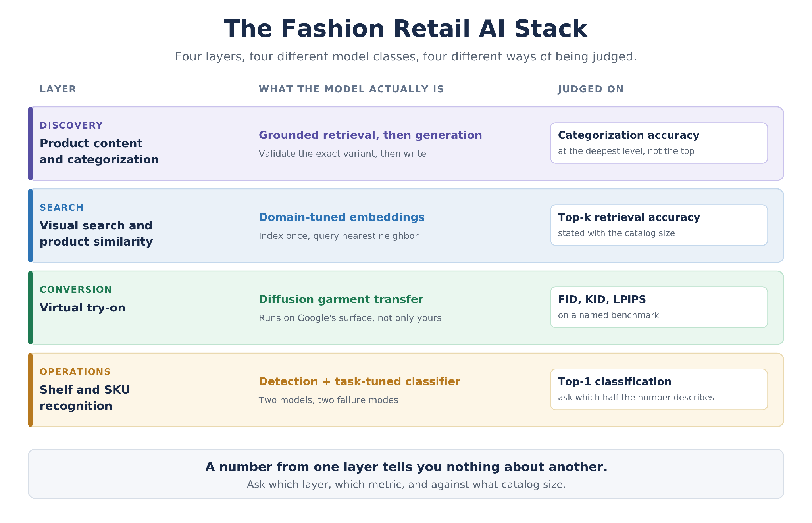The height and width of the screenshot is (523, 812).
Task: Click 'ask which half the number describes'
Action: [x=636, y=398]
